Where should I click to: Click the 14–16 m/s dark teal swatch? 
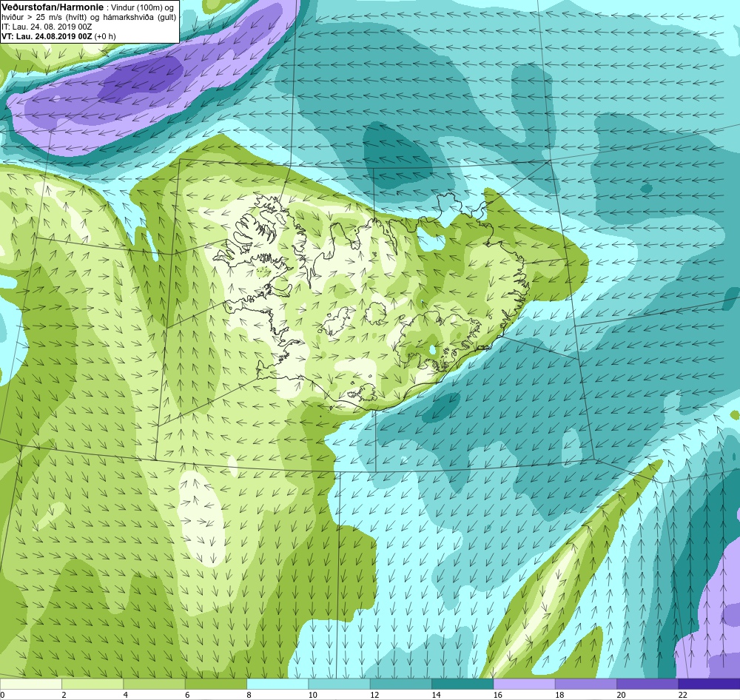tap(462, 684)
